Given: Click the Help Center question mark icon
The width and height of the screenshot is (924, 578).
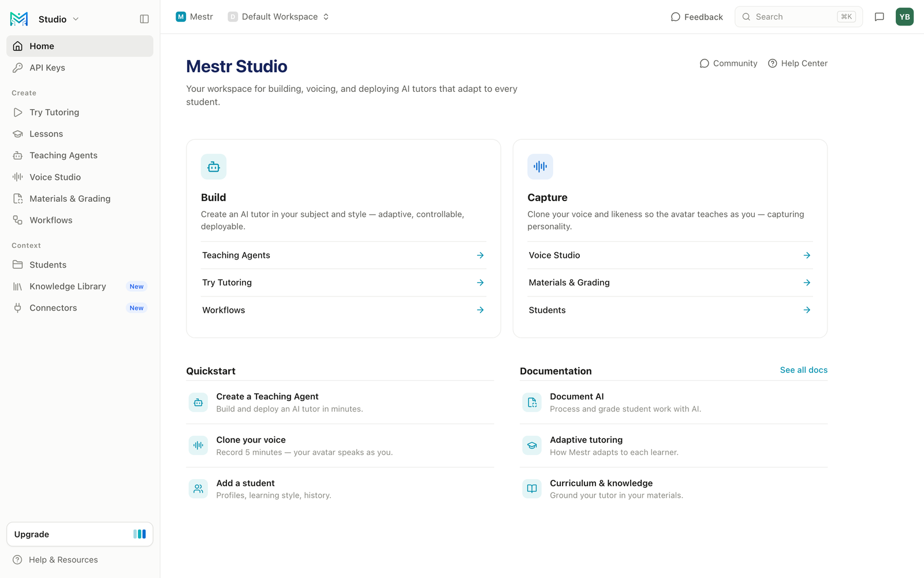Looking at the screenshot, I should [772, 64].
